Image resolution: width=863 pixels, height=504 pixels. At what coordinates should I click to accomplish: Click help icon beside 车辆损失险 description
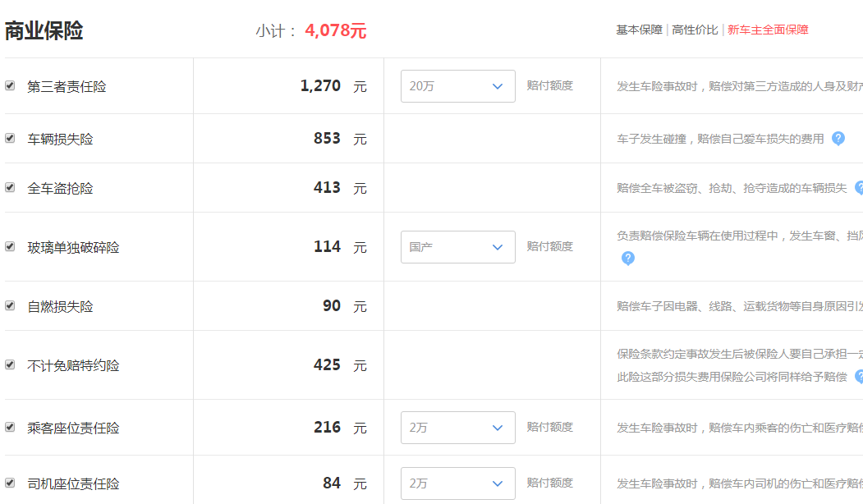(838, 138)
